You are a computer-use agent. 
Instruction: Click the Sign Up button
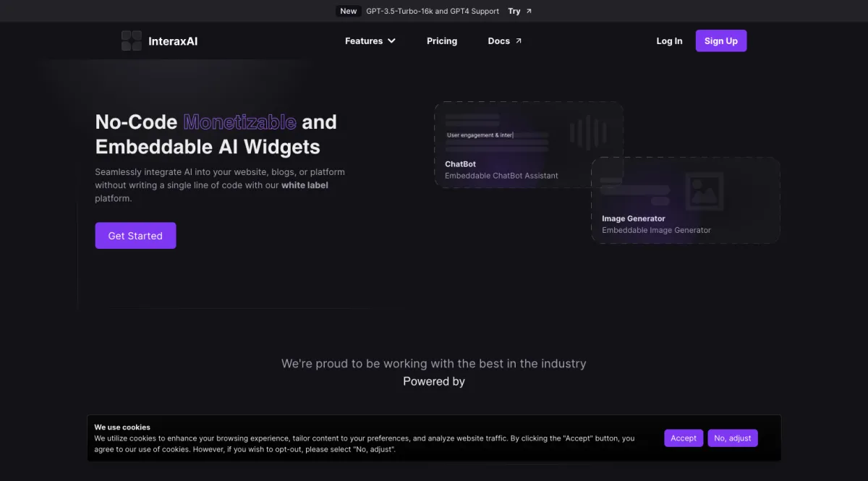tap(721, 41)
